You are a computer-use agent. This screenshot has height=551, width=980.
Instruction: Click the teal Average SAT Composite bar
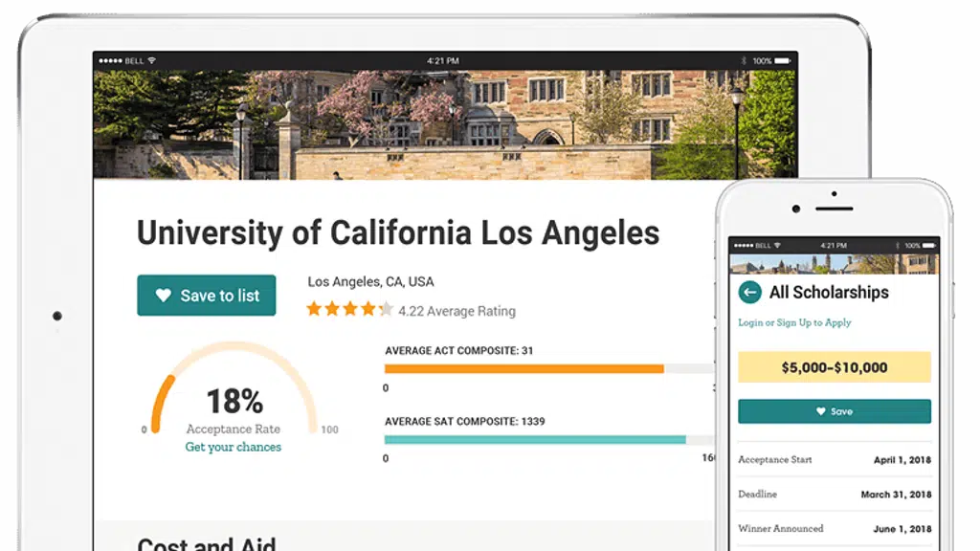pos(535,440)
